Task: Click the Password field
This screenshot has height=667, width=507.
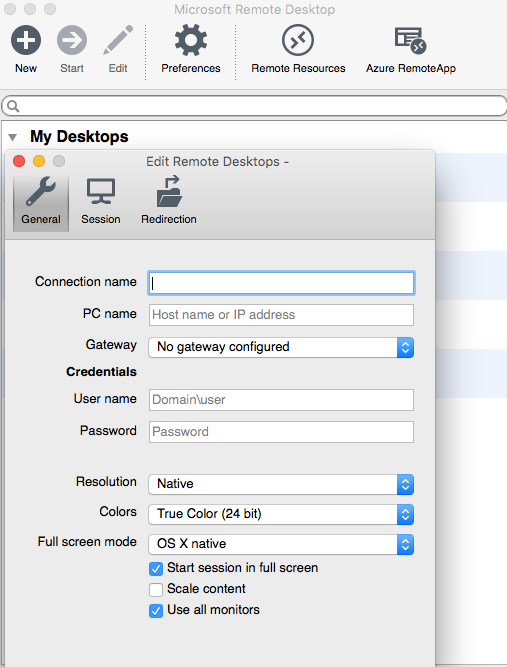Action: [281, 432]
